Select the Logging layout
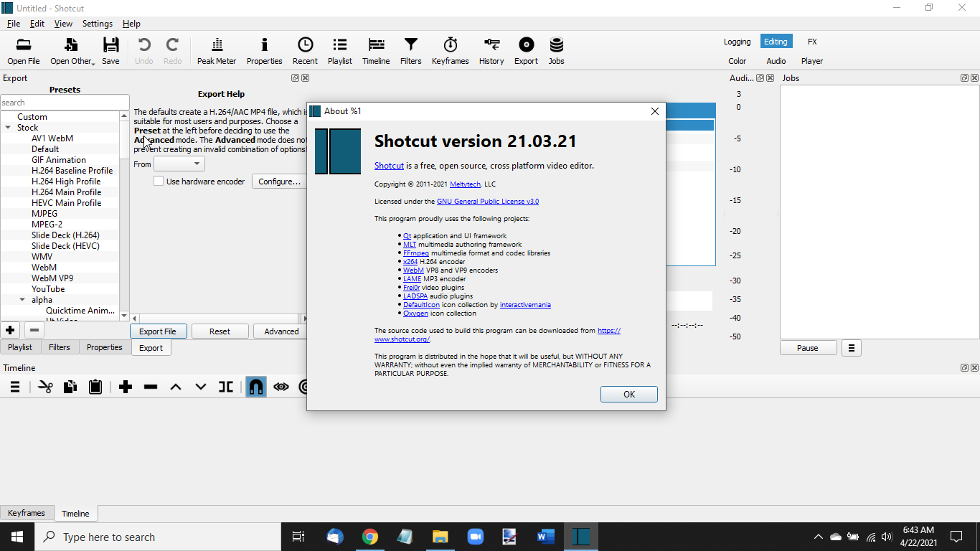 (737, 42)
